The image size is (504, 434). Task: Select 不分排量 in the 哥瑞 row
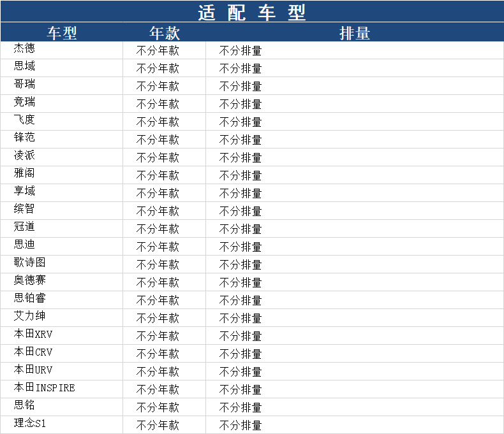[x=241, y=86]
